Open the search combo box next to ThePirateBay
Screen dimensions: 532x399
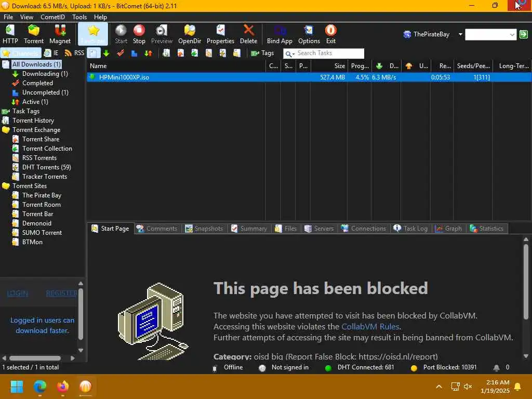[x=490, y=34]
